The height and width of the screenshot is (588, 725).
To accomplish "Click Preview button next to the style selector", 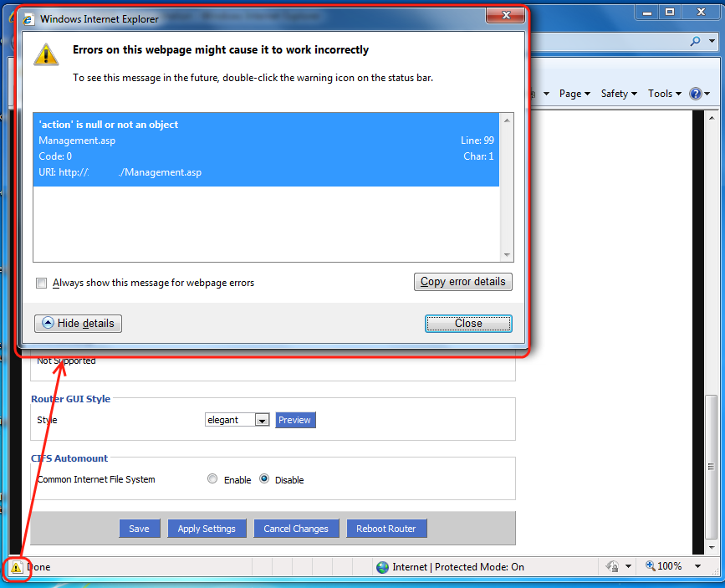I will 295,420.
